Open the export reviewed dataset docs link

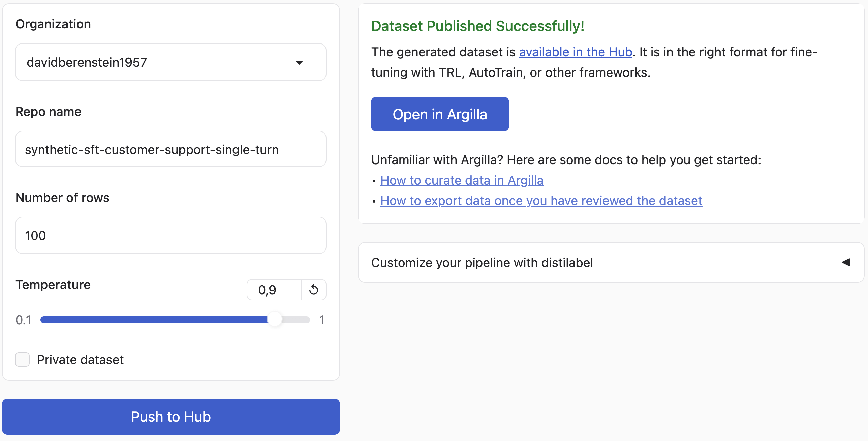click(541, 201)
